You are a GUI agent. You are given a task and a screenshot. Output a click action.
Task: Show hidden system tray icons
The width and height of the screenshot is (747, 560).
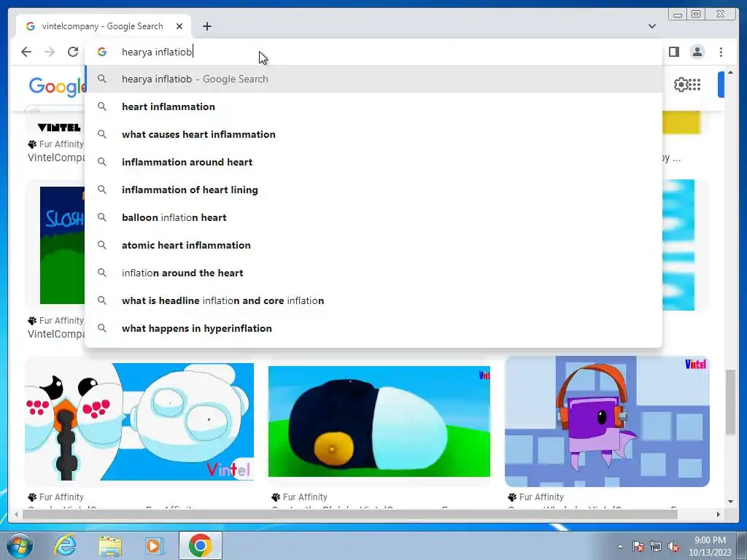(x=620, y=546)
